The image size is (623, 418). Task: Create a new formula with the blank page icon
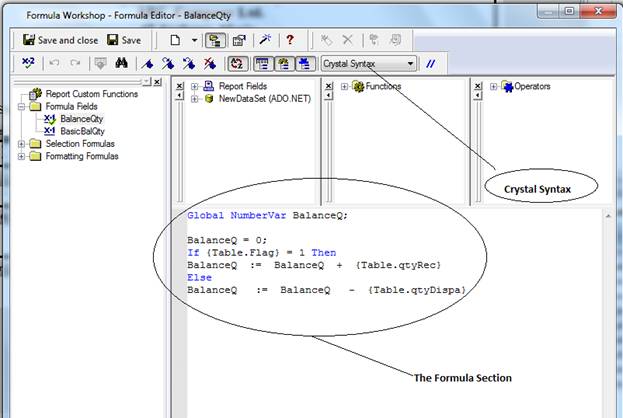pyautogui.click(x=175, y=40)
